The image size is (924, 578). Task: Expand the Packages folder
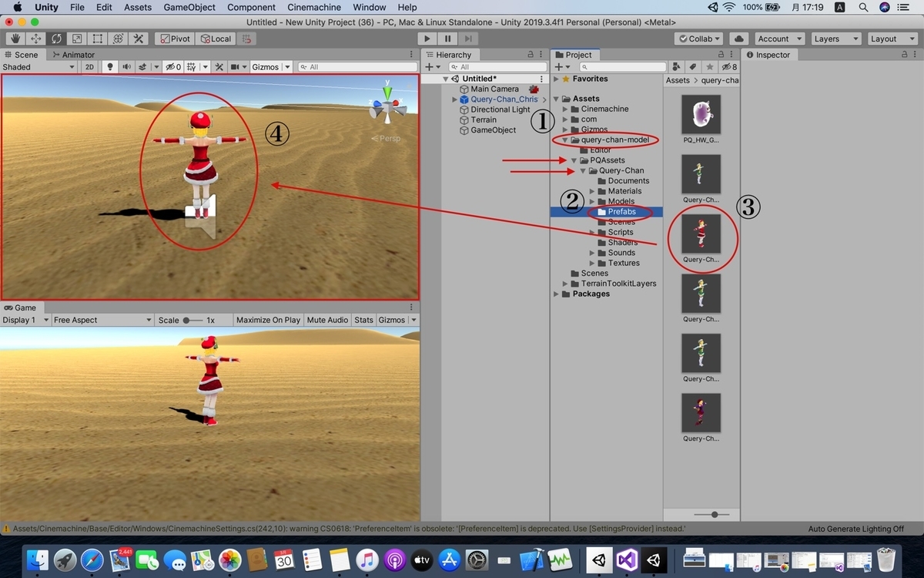tap(556, 294)
